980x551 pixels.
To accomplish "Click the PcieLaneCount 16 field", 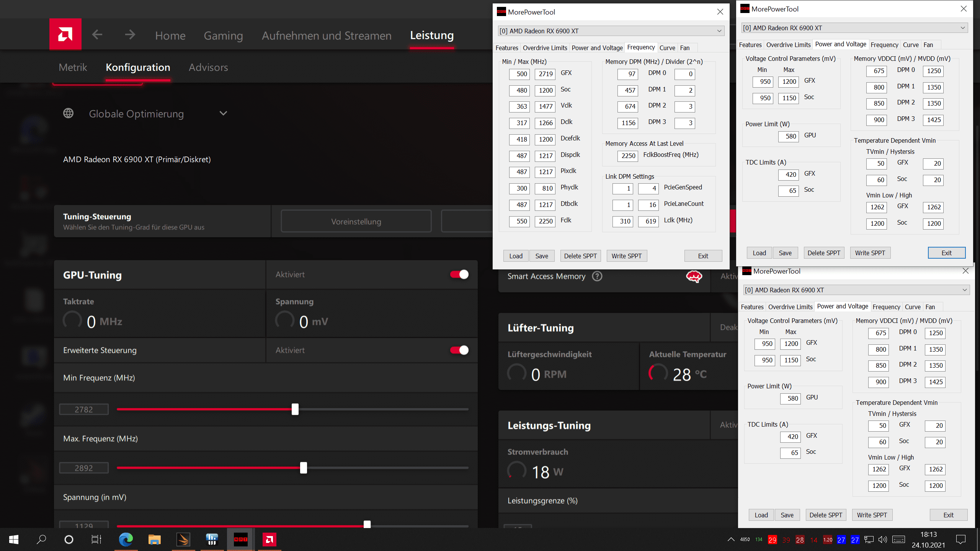I will click(x=648, y=205).
